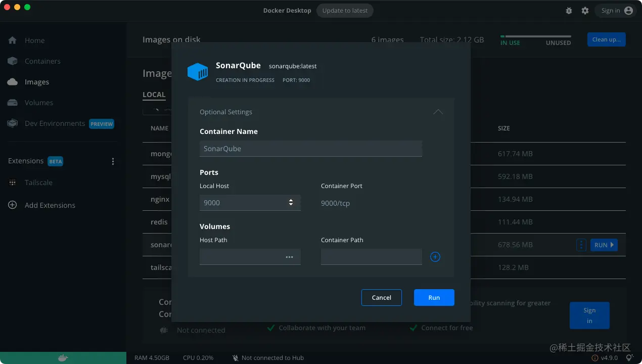Switch to the LOCAL tab
This screenshot has height=364, width=642.
[154, 95]
